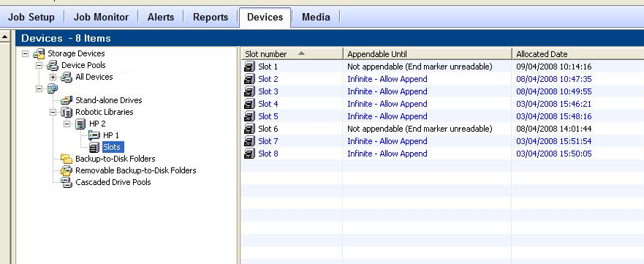Click the Cascaded Drive Pools icon

tap(67, 182)
